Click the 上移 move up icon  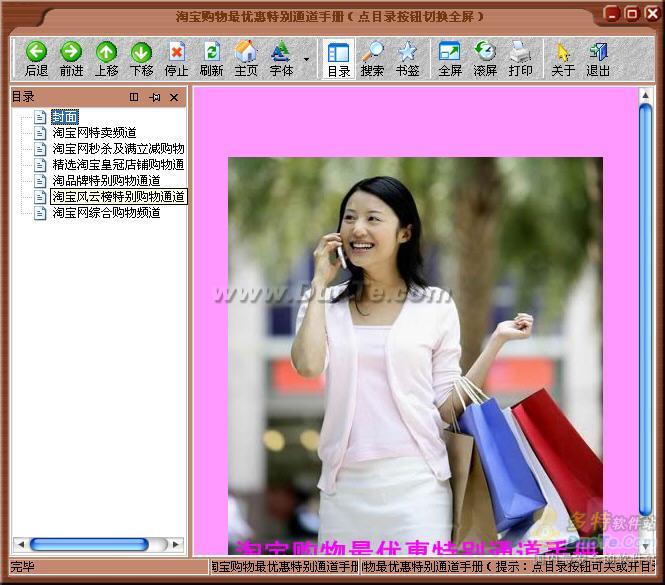(106, 52)
